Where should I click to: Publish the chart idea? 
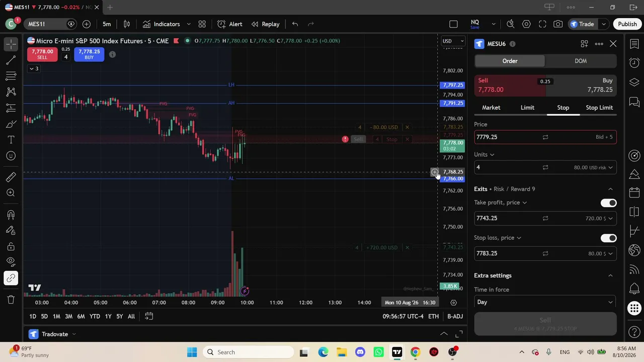point(627,24)
